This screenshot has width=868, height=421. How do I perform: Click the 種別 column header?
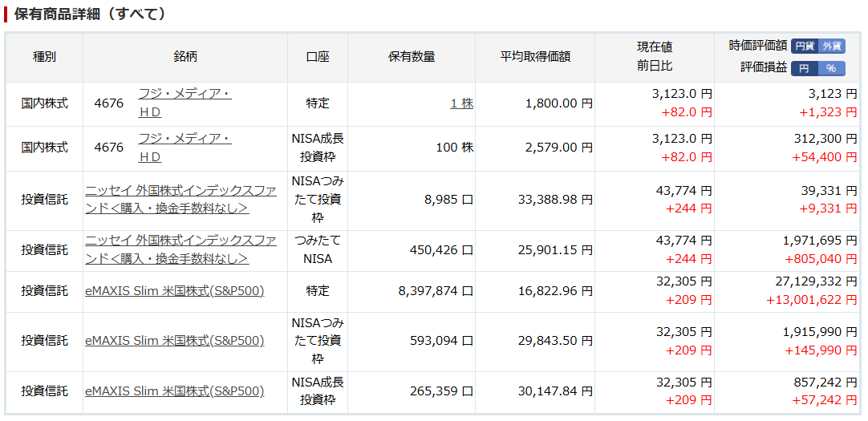click(x=44, y=57)
